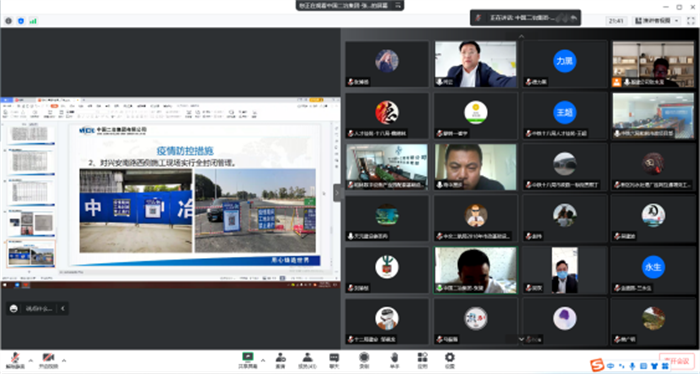Turn on the camera from the bottom toolbar

(x=48, y=360)
